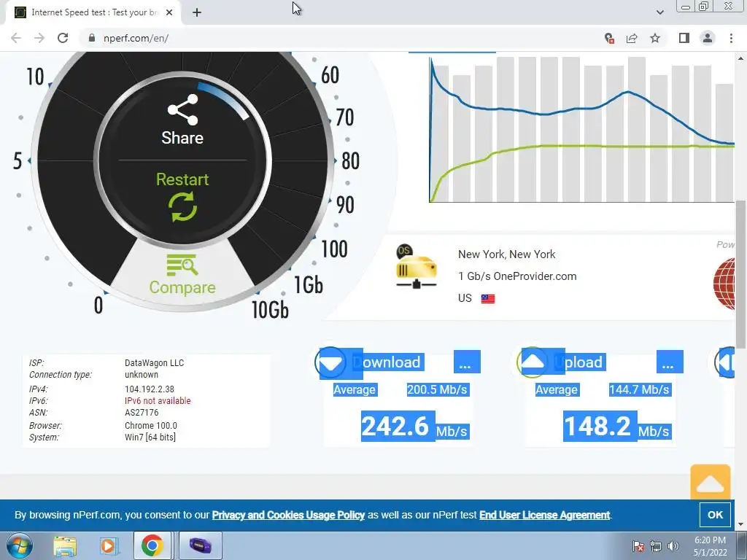Open the End User License Agreement link
This screenshot has height=560, width=747.
tap(544, 515)
